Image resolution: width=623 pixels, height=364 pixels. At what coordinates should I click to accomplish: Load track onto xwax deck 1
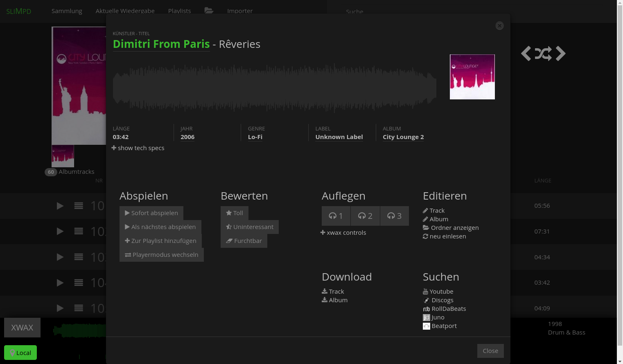pos(336,216)
